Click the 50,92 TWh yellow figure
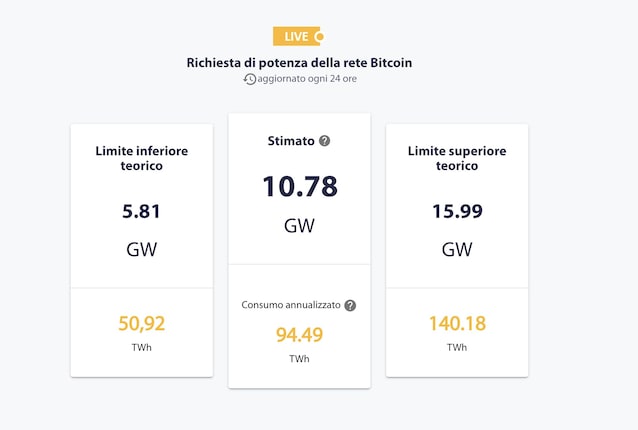 click(x=142, y=323)
